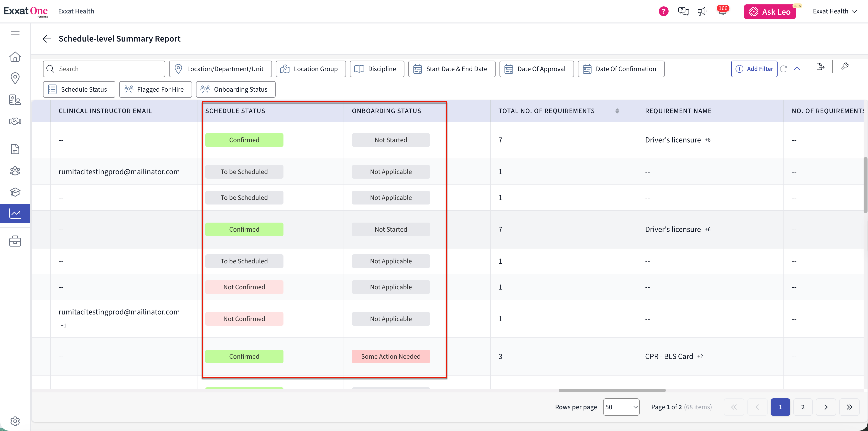
Task: Go to Home via the sidebar icon
Action: point(15,57)
